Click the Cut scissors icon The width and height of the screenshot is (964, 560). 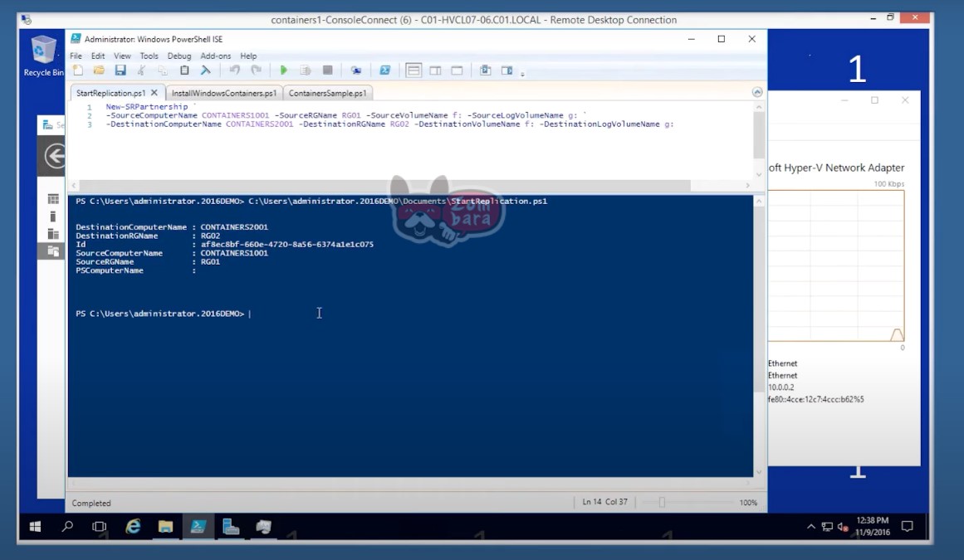tap(141, 71)
